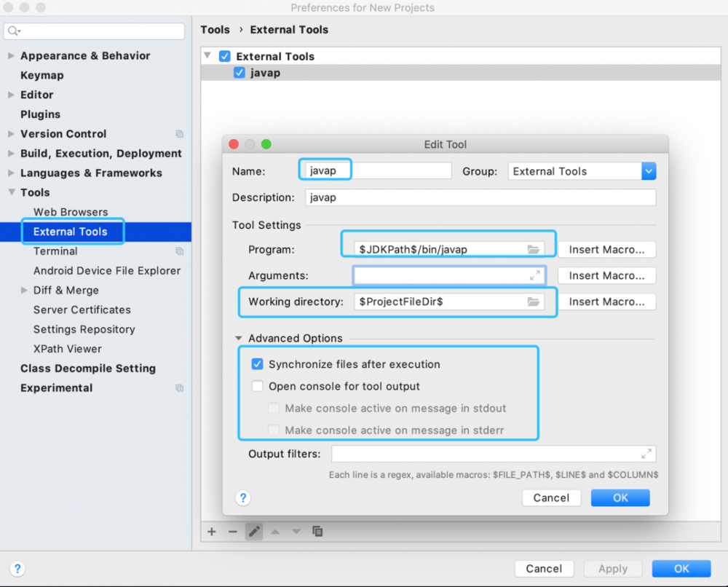Toggle the External Tools group checkbox
Image resolution: width=728 pixels, height=587 pixels.
click(x=225, y=56)
